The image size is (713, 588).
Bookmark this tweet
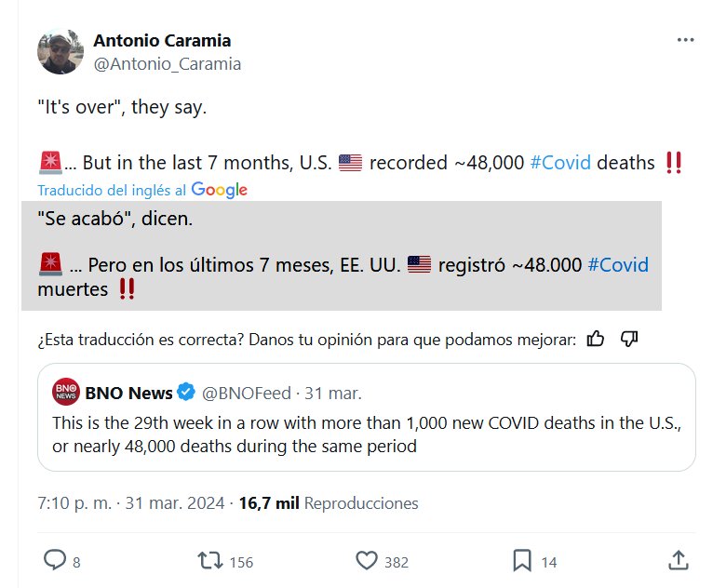(x=522, y=560)
